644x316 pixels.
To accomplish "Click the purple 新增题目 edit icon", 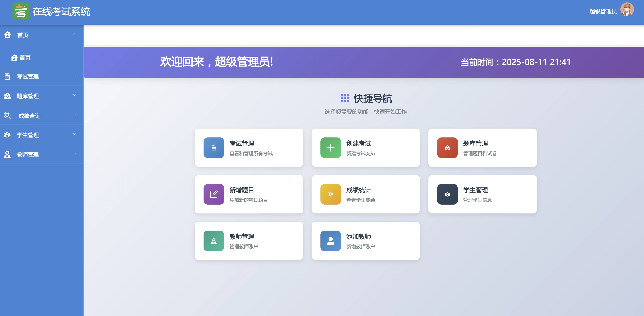I will 213,194.
